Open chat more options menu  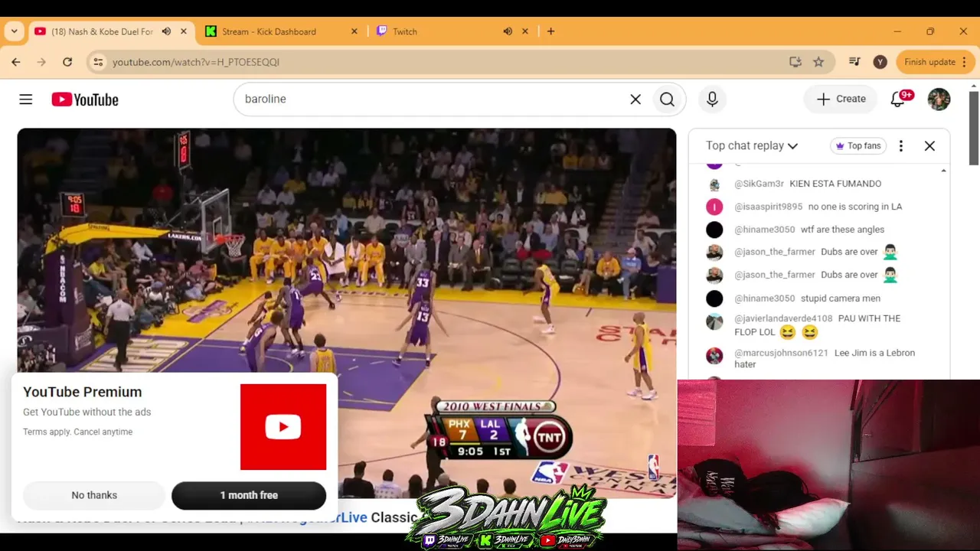click(x=901, y=145)
